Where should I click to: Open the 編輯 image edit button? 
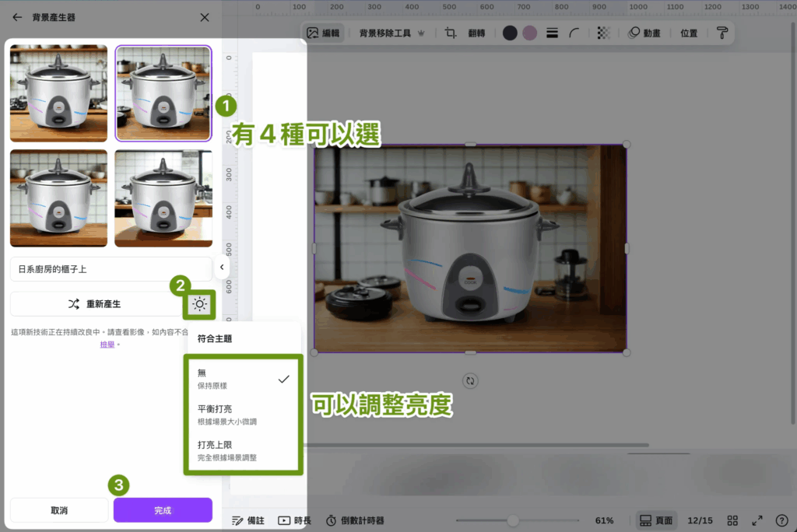pos(323,33)
